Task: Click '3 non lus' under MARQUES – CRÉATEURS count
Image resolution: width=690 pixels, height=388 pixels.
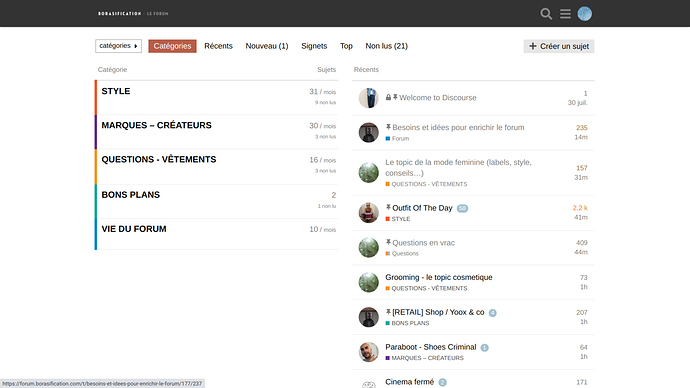Action: pos(325,137)
